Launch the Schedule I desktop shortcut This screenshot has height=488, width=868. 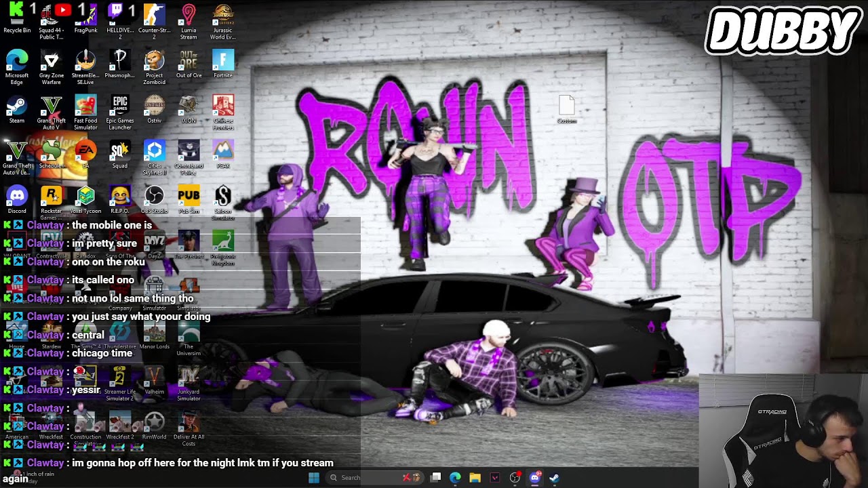51,155
